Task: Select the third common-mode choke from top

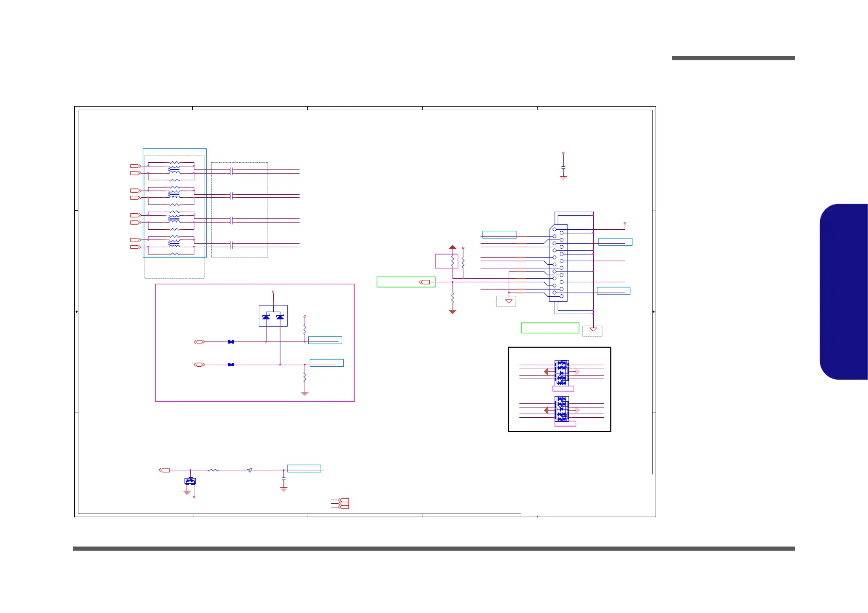Action: pyautogui.click(x=174, y=218)
